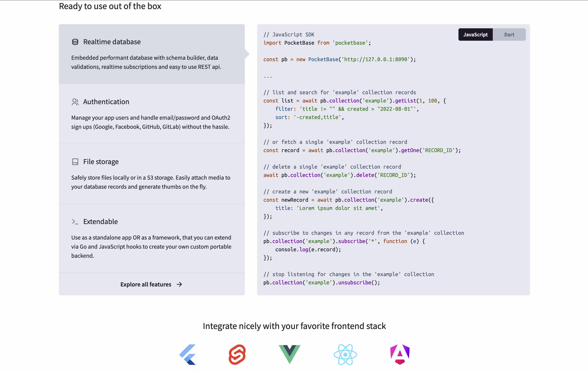588x372 pixels.
Task: Select the File storage feature heading
Action: [x=101, y=162]
